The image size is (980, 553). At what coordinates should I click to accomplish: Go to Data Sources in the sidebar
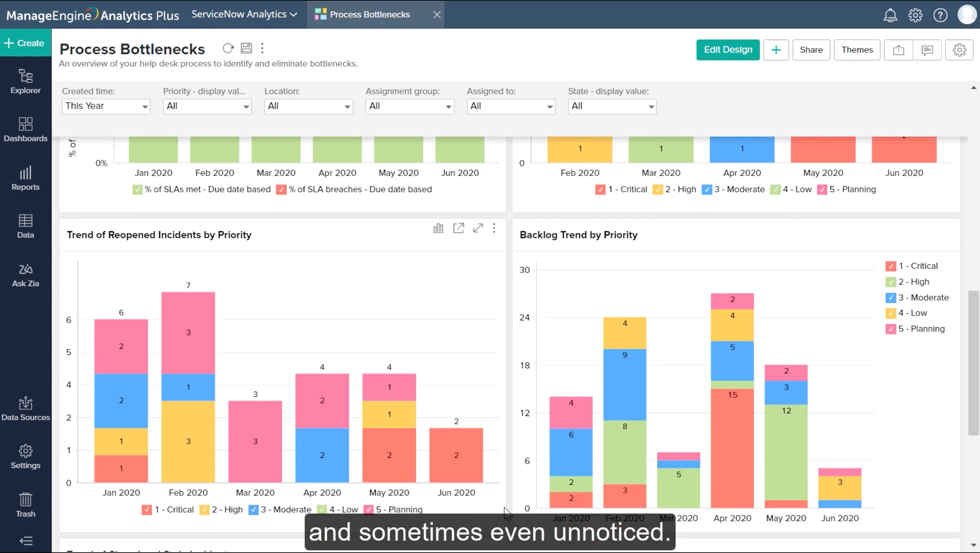(x=26, y=409)
